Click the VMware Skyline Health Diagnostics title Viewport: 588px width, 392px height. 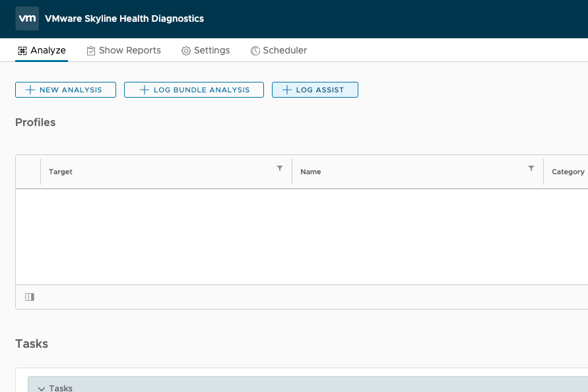(x=124, y=18)
